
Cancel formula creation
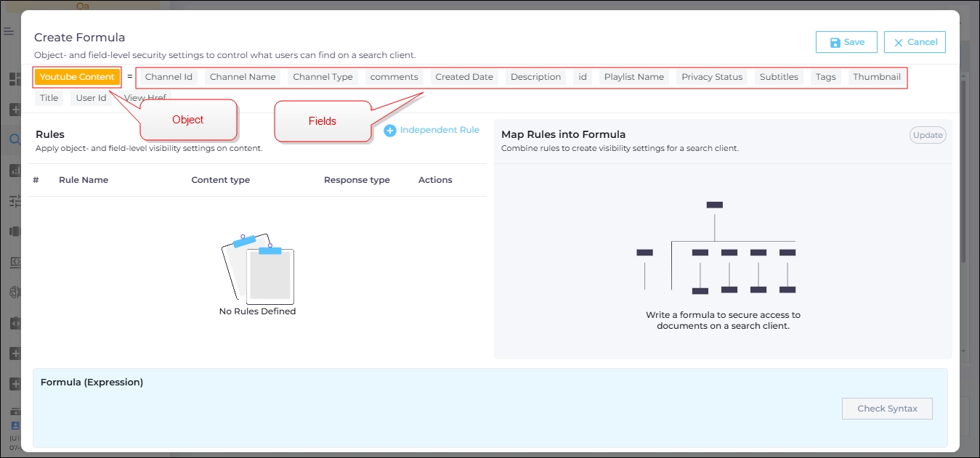tap(915, 42)
